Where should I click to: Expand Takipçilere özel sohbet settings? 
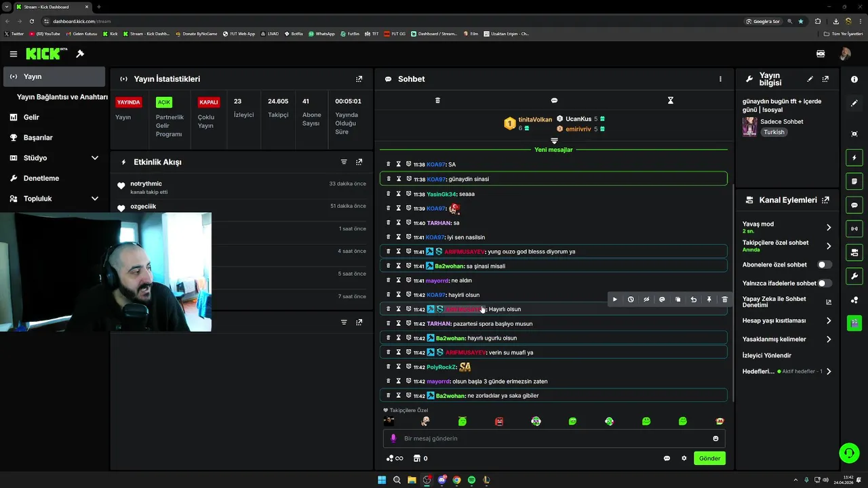click(x=828, y=246)
